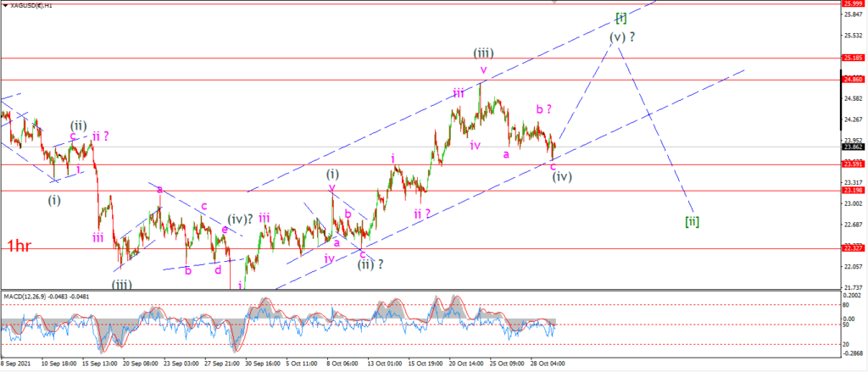
Task: Click the red "1hr" timeframe text
Action: (19, 247)
